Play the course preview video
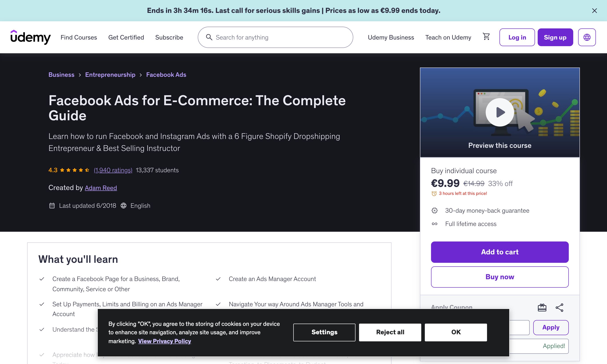This screenshot has height=364, width=607. [x=500, y=112]
